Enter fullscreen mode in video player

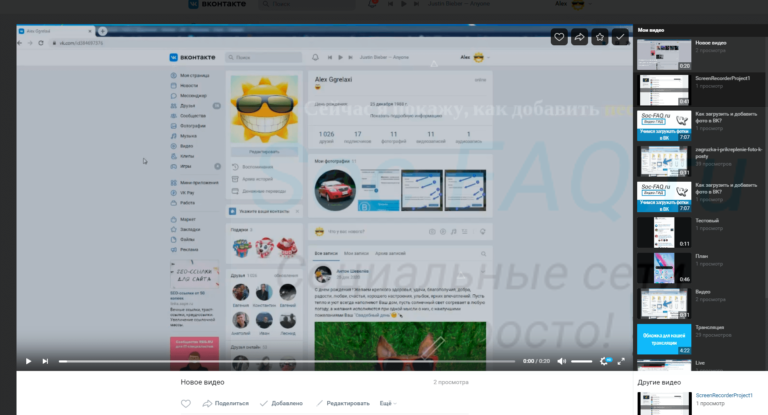pos(621,361)
